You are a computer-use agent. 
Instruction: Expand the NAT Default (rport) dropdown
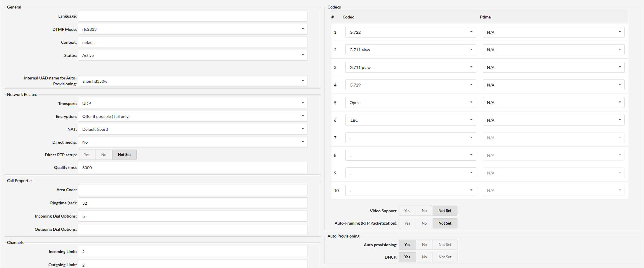click(193, 129)
